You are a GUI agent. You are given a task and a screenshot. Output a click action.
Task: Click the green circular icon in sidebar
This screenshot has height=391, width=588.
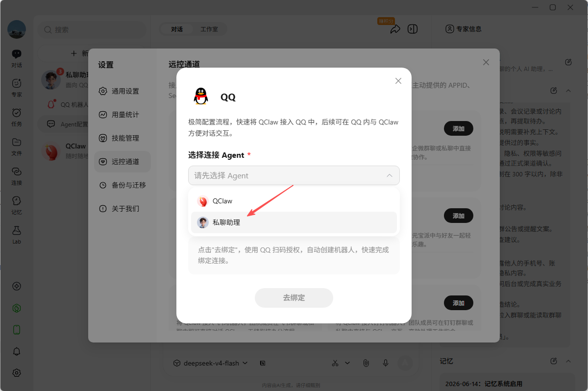pyautogui.click(x=17, y=308)
